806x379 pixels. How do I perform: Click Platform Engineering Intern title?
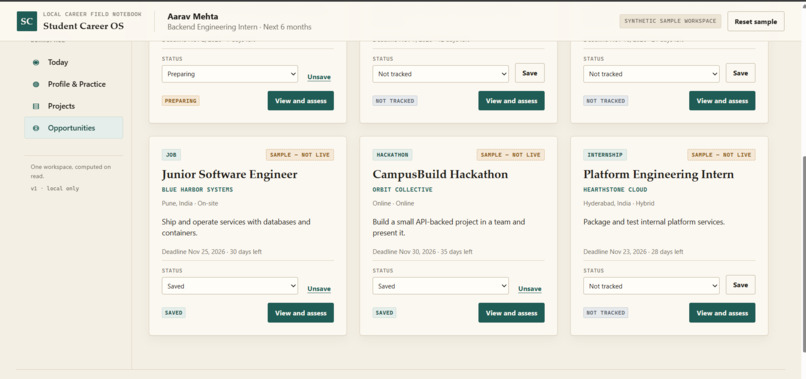pyautogui.click(x=658, y=174)
